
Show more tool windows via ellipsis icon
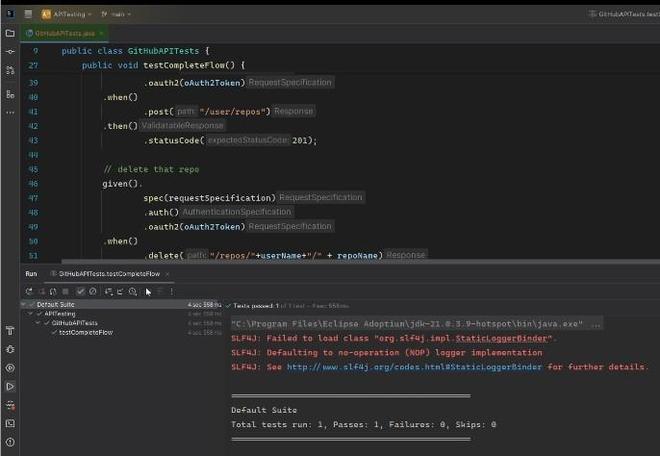[x=10, y=112]
